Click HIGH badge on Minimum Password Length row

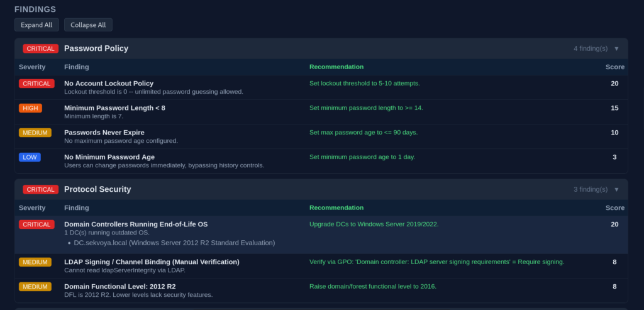[30, 108]
